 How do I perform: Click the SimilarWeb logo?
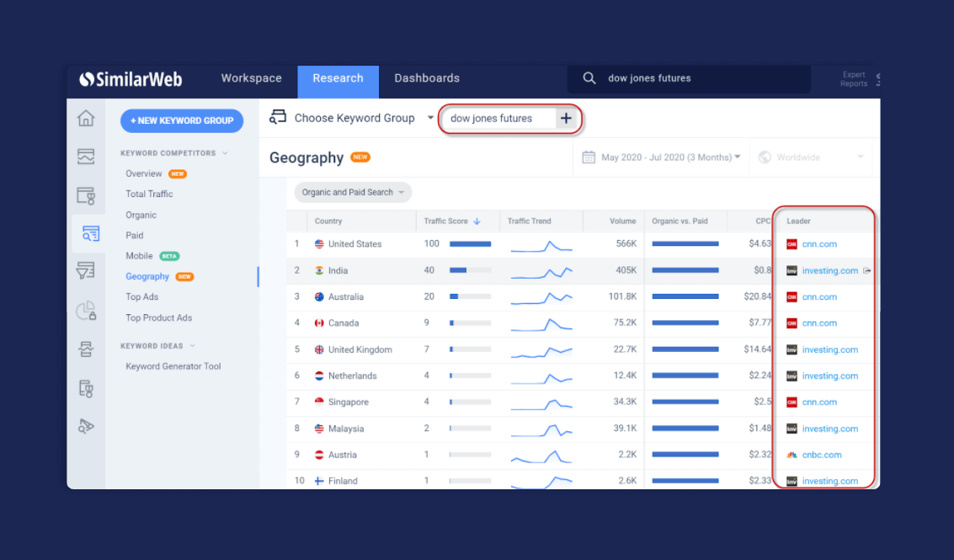coord(131,79)
